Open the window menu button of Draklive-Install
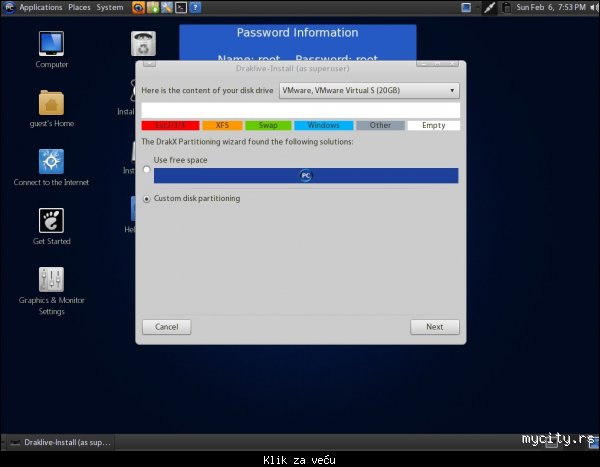The height and width of the screenshot is (467, 600). coord(149,64)
